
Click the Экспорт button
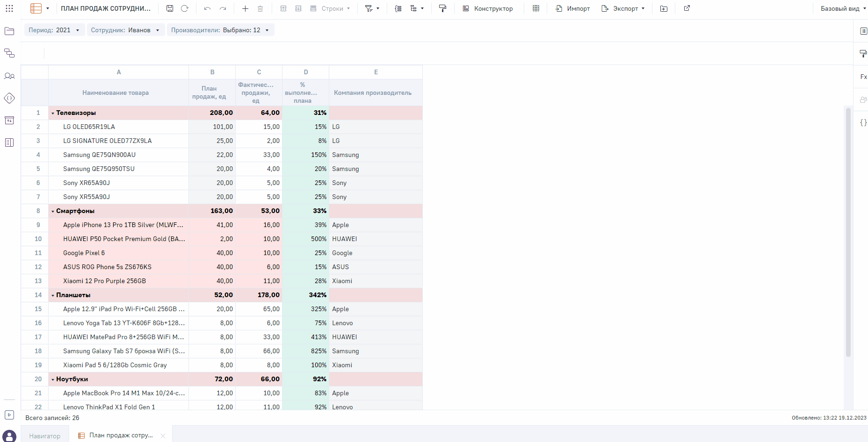pos(622,8)
